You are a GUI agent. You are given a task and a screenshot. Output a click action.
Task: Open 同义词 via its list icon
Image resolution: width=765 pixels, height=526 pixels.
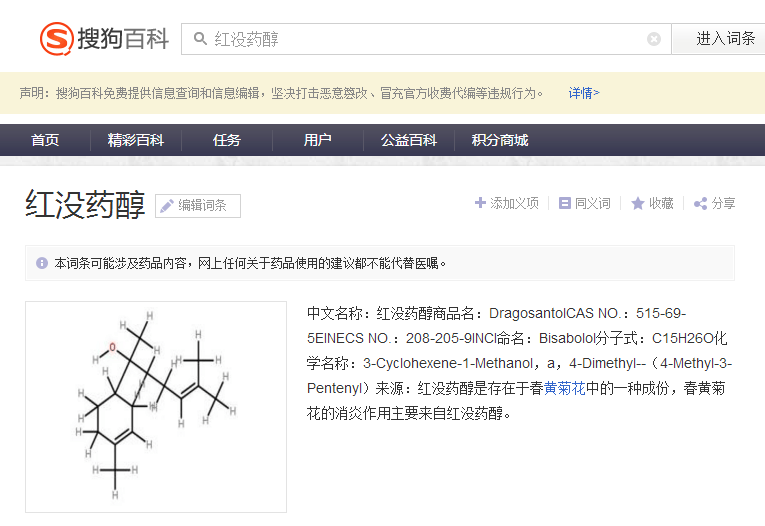pyautogui.click(x=564, y=203)
